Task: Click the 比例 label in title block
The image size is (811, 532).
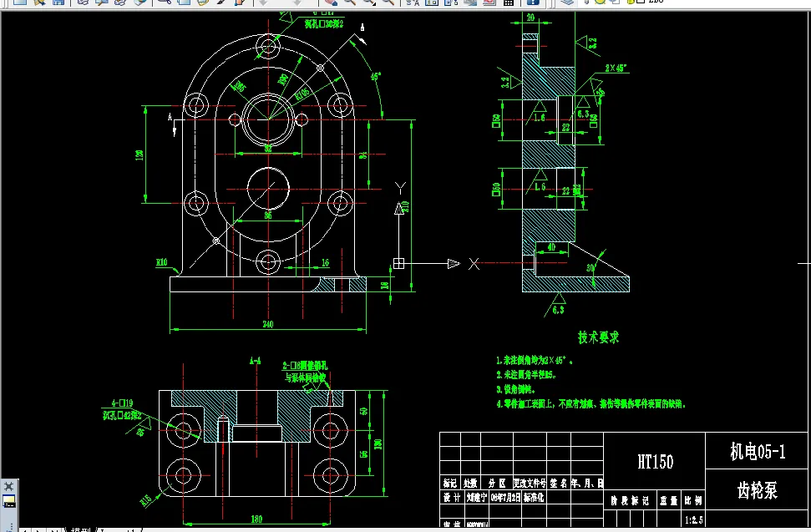Action: [693, 500]
